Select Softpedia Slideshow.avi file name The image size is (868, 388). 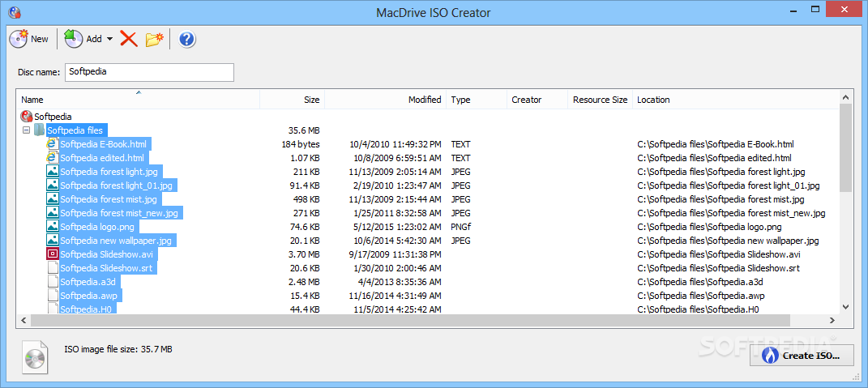pos(106,254)
